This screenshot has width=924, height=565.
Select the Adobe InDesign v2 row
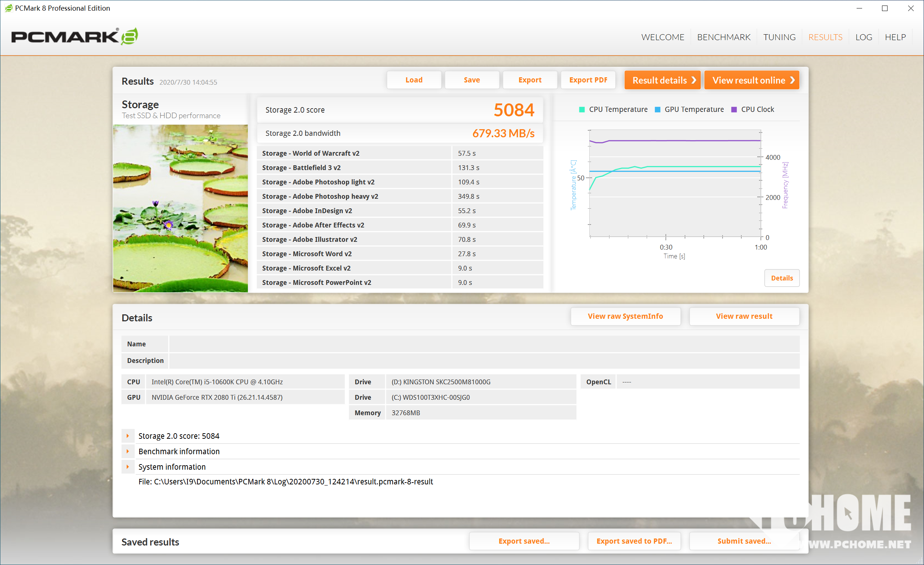point(400,210)
